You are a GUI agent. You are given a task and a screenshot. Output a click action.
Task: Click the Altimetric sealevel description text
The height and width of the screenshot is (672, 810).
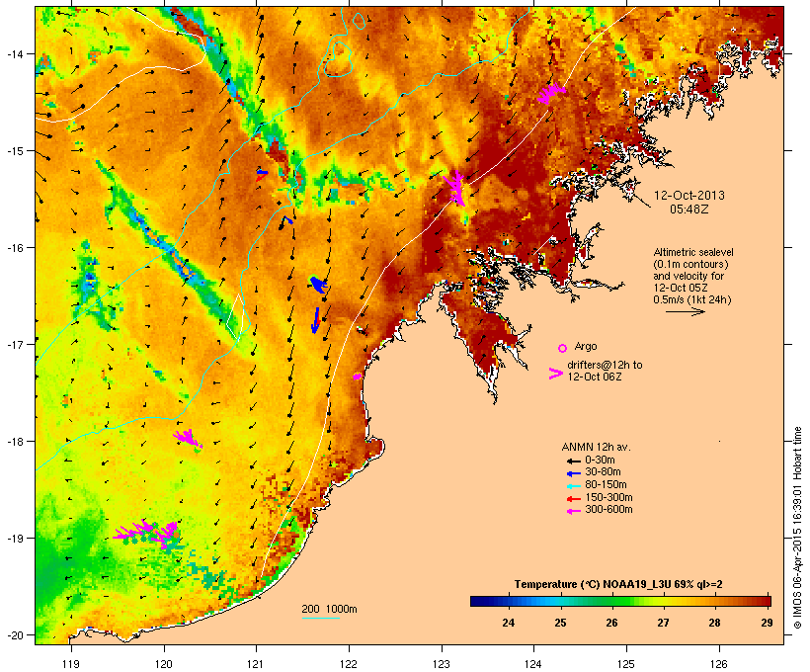click(693, 276)
